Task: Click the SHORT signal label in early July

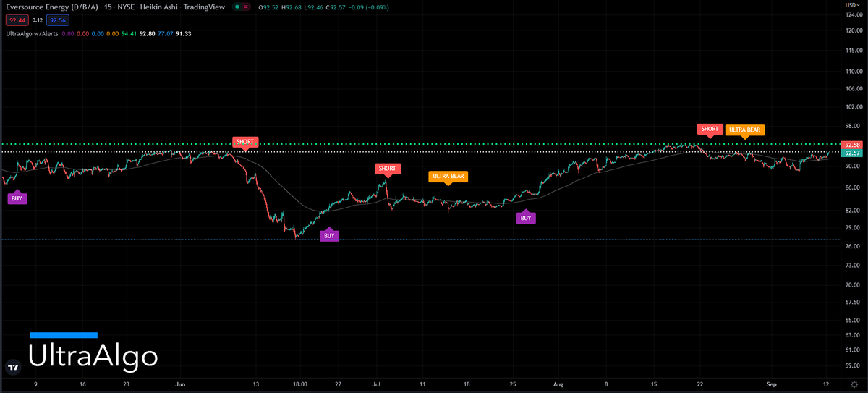Action: pyautogui.click(x=386, y=169)
